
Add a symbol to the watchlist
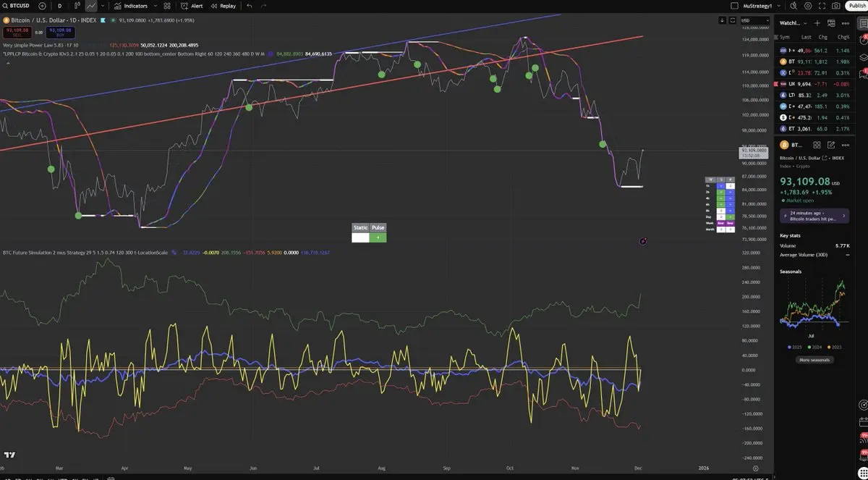[816, 23]
